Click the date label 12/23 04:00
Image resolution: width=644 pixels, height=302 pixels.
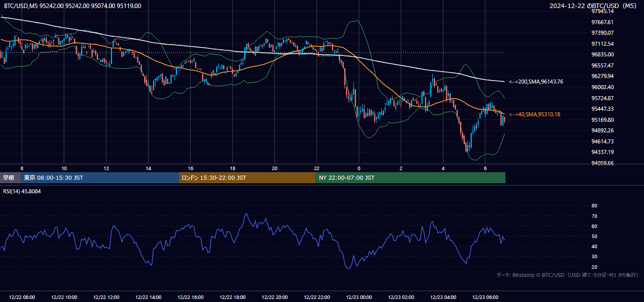coord(443,297)
